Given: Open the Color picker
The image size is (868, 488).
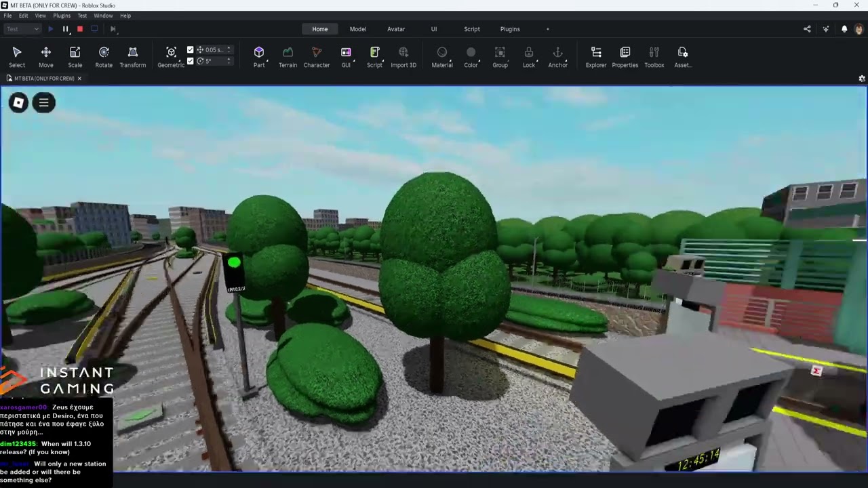Looking at the screenshot, I should 471,57.
